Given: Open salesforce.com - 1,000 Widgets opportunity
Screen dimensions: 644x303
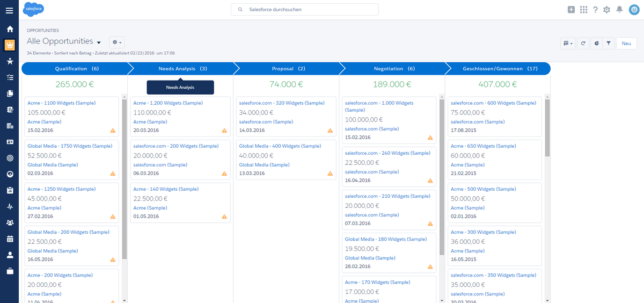Looking at the screenshot, I should [x=379, y=106].
